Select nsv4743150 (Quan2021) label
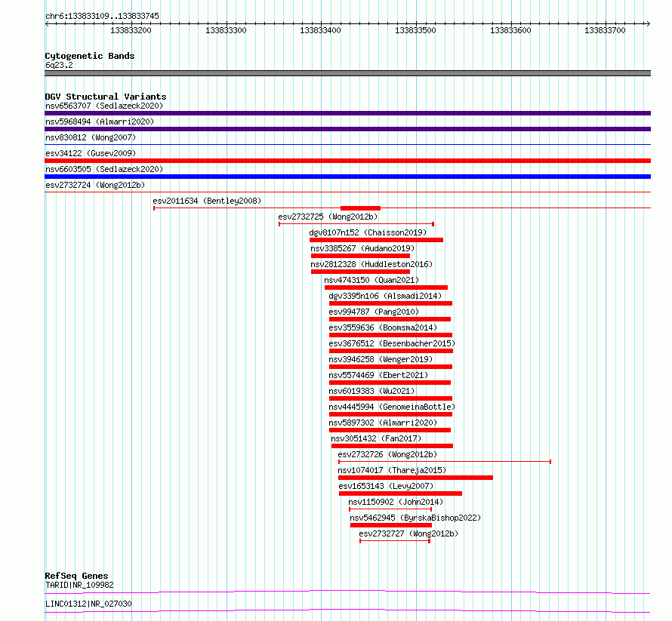The image size is (672, 621). point(371,280)
